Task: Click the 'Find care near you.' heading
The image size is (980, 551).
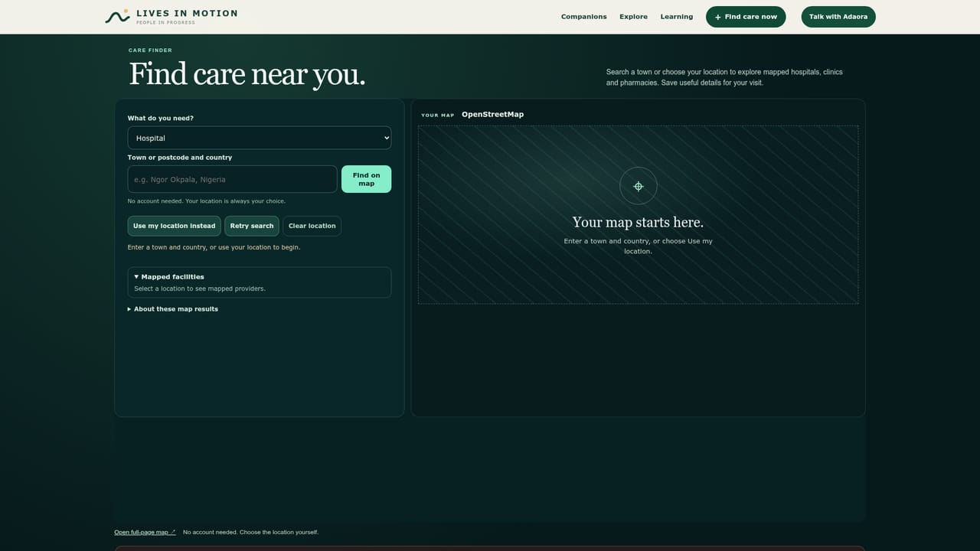Action: pos(247,74)
